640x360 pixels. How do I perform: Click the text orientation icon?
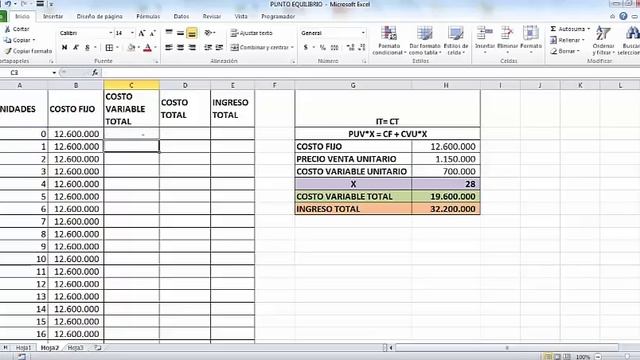pos(208,33)
